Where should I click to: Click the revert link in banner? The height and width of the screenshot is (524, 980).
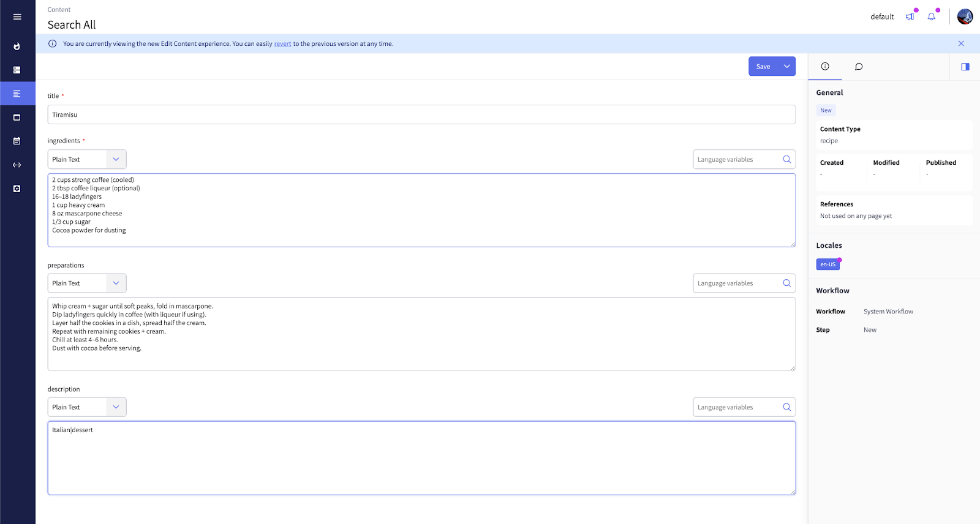tap(282, 44)
